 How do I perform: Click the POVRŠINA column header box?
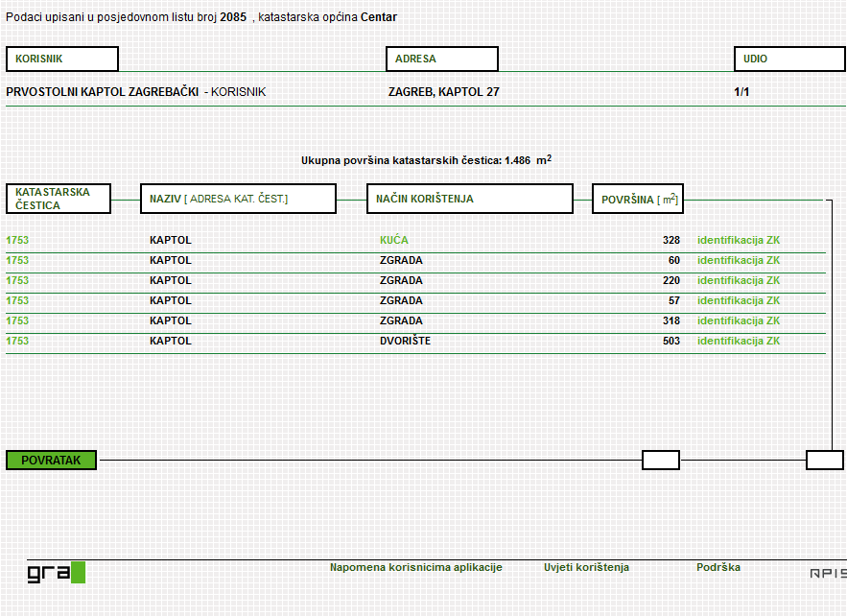(x=637, y=199)
